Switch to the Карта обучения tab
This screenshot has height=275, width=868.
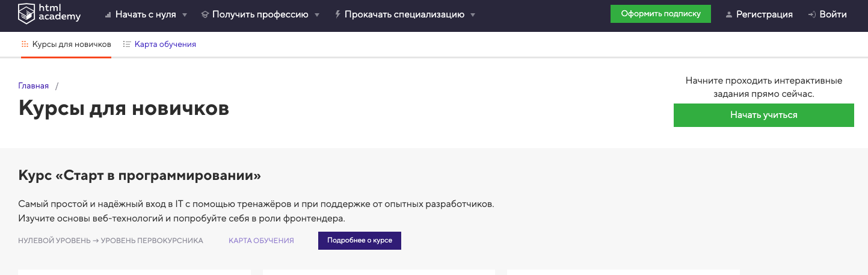pyautogui.click(x=159, y=45)
